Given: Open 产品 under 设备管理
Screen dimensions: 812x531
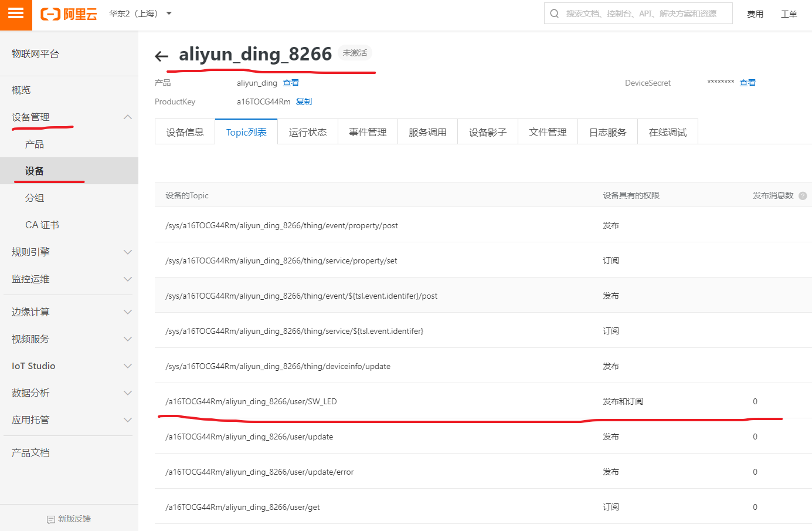Looking at the screenshot, I should (x=35, y=144).
